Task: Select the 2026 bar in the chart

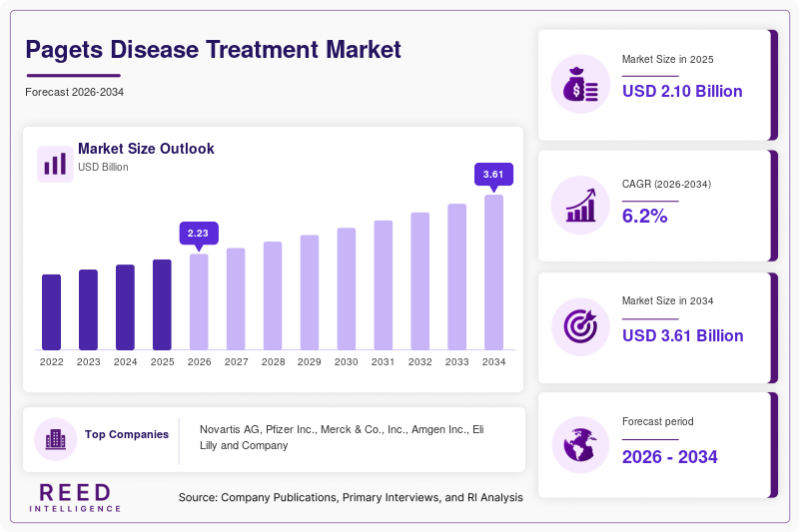Action: (x=199, y=301)
